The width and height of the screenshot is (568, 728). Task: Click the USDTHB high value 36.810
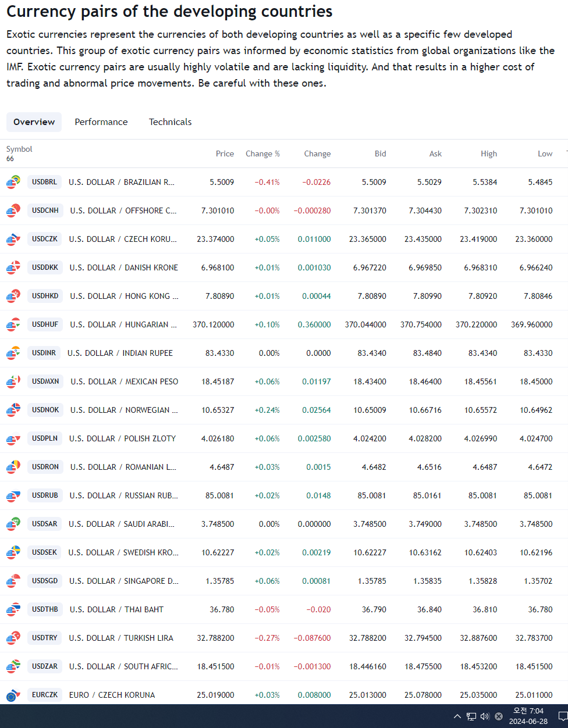click(x=485, y=609)
